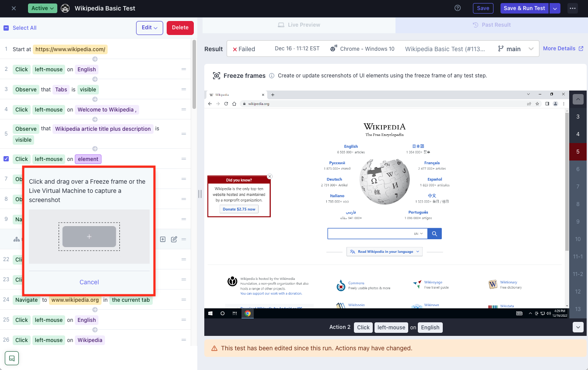Click 'the current tab' tag in step 24
Viewport: 588px width, 370px height.
click(x=131, y=300)
